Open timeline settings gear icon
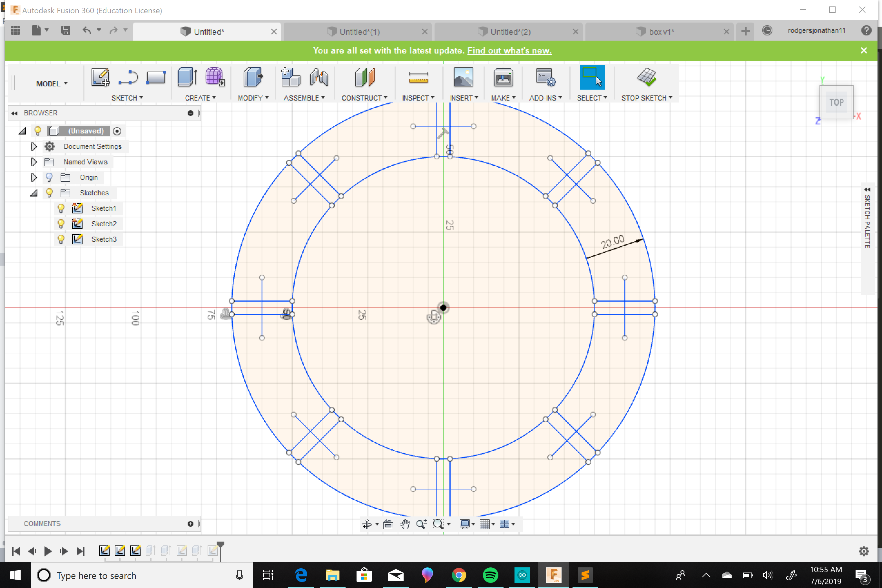 click(864, 551)
